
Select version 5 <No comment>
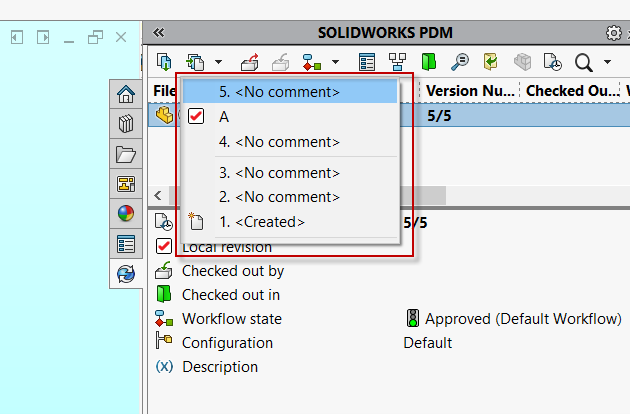click(x=290, y=92)
